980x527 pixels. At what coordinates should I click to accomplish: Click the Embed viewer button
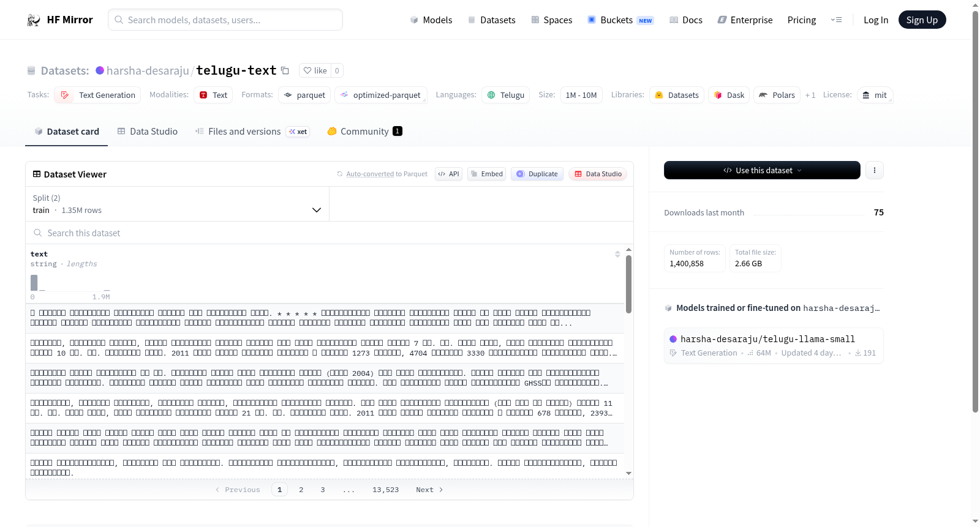[x=486, y=174]
